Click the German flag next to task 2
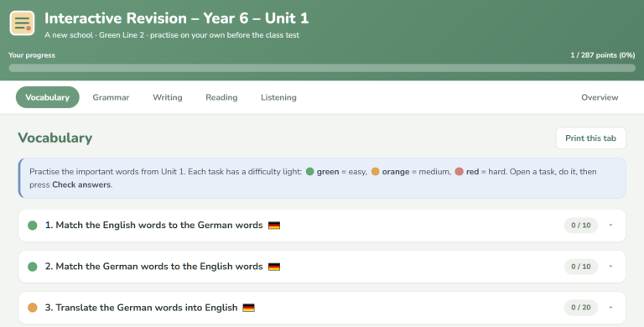This screenshot has height=327, width=644. click(274, 267)
